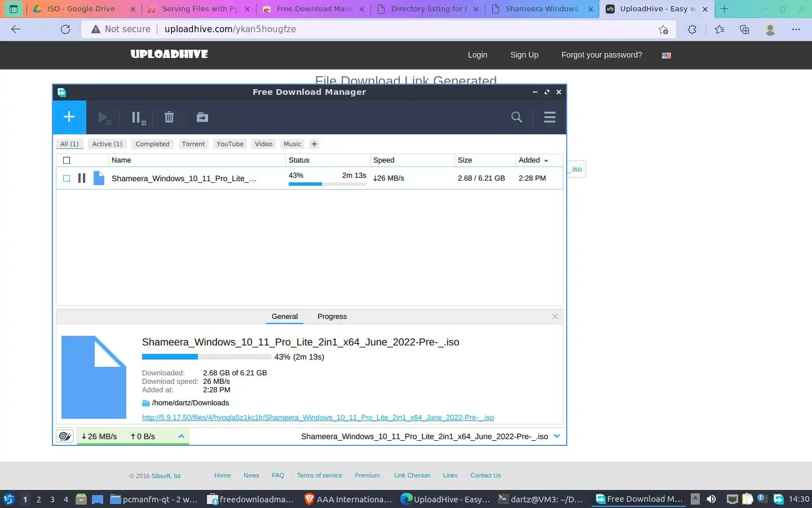The height and width of the screenshot is (508, 812).
Task: Open dartz@VM3 terminal taskbar entry
Action: tap(541, 499)
